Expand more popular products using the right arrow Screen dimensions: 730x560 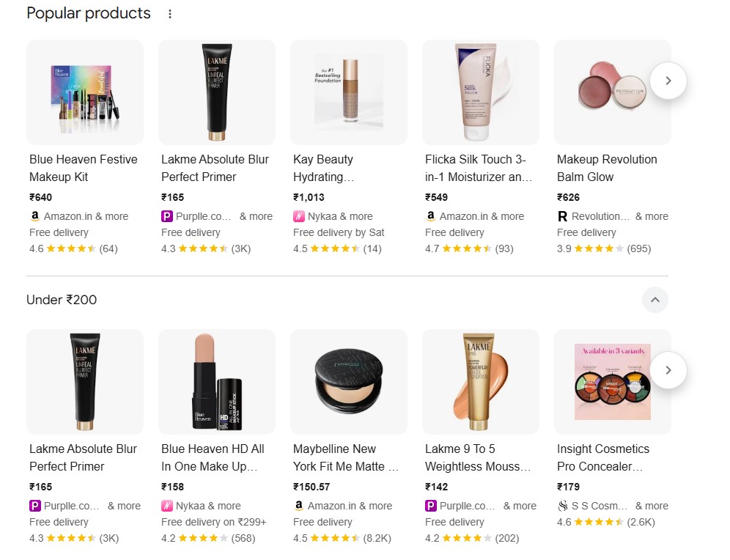(668, 81)
